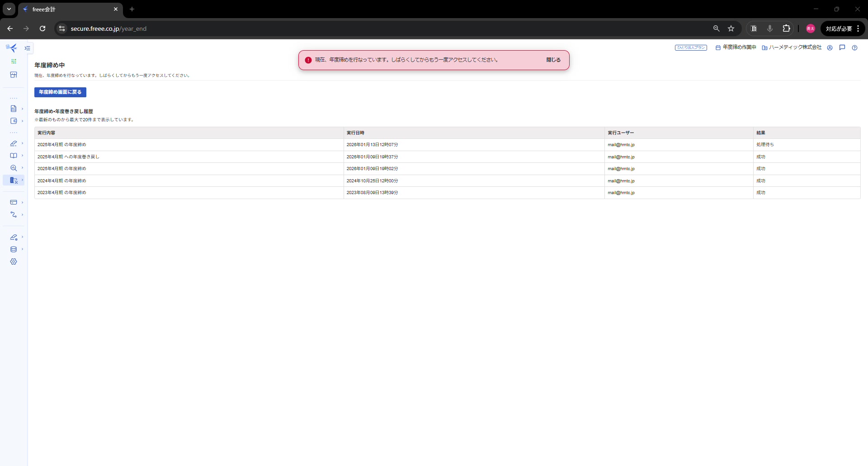Screen dimensions: 868x466
Task: Expand the document icon submenu chevron
Action: click(22, 109)
